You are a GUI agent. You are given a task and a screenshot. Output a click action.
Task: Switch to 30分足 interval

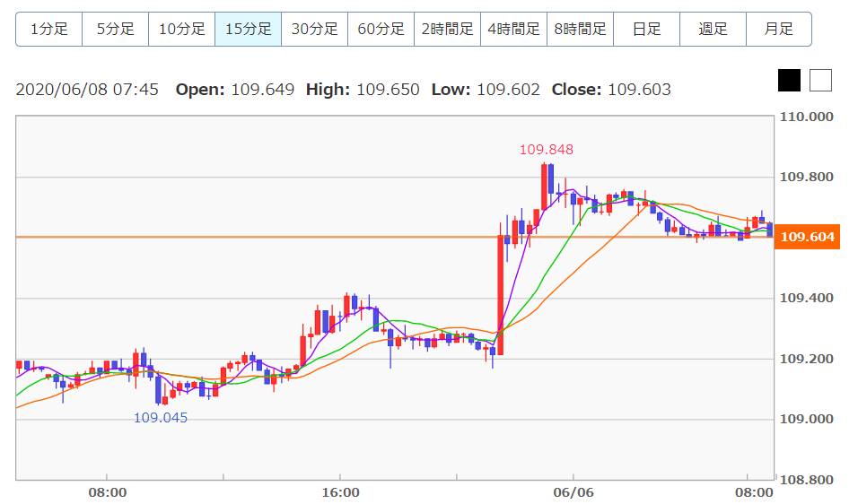315,29
